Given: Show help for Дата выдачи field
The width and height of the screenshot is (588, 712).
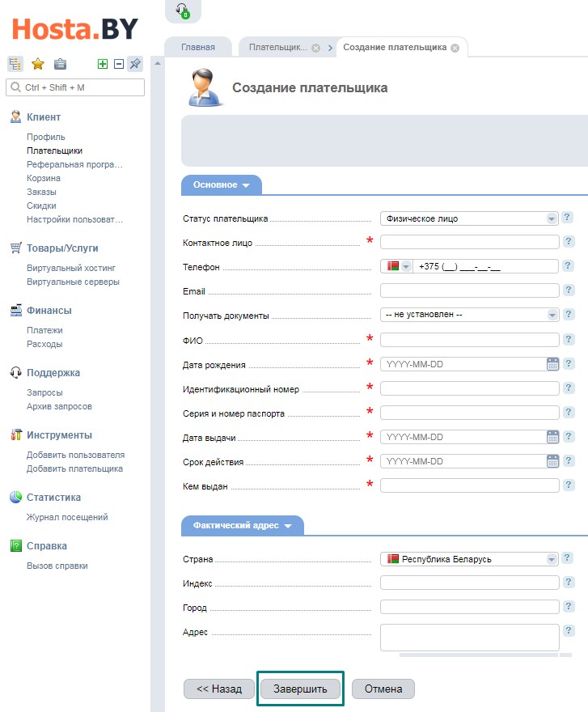Looking at the screenshot, I should coord(569,436).
